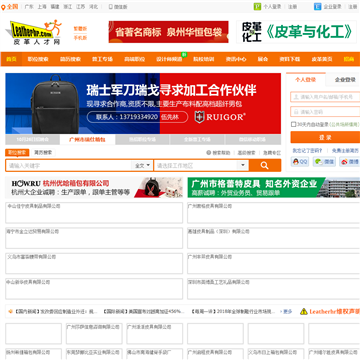
Task: Open the 【国内新闻】 headline
Action: (56, 312)
